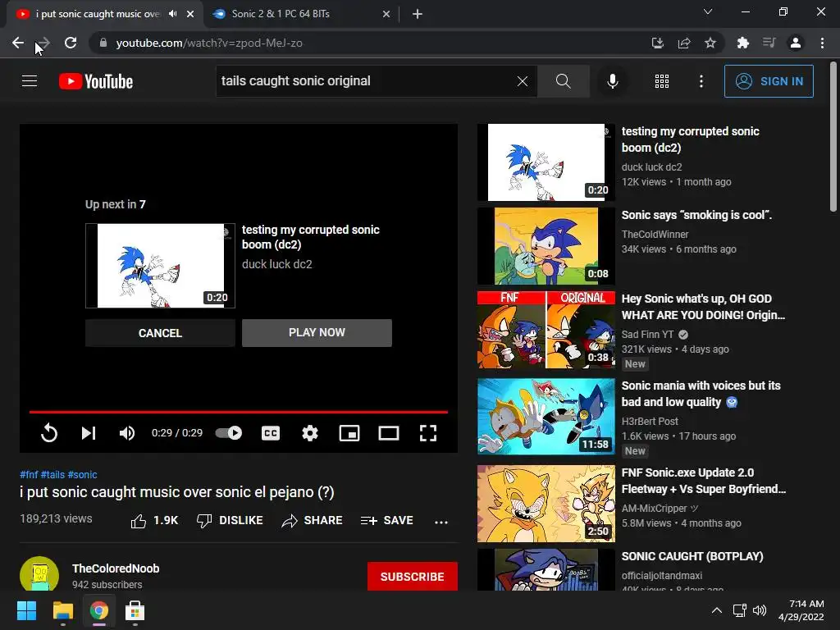Open more actions ellipsis below the video

coord(441,521)
